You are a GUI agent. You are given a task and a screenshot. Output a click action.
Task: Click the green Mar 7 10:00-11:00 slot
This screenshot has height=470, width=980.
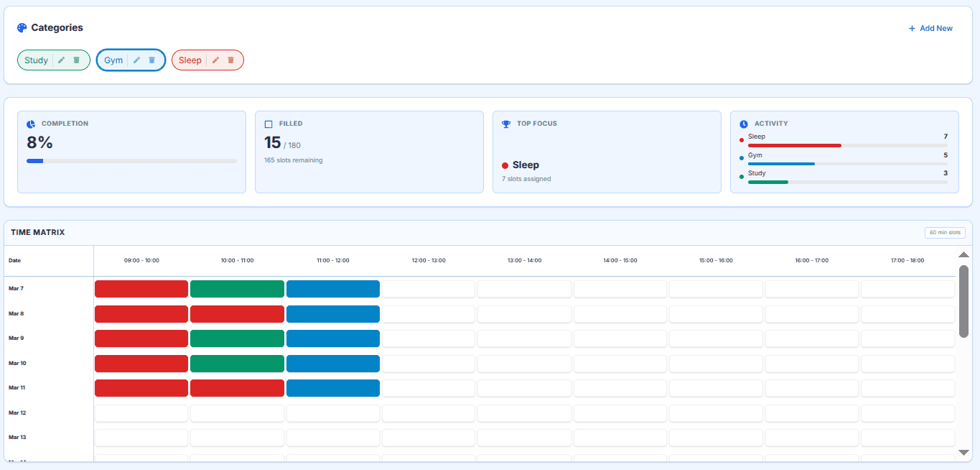pos(237,289)
